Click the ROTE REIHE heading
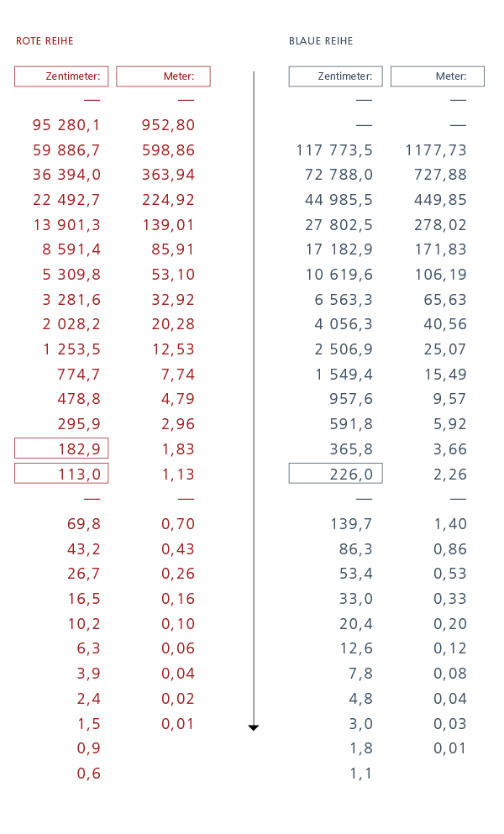 pyautogui.click(x=45, y=41)
